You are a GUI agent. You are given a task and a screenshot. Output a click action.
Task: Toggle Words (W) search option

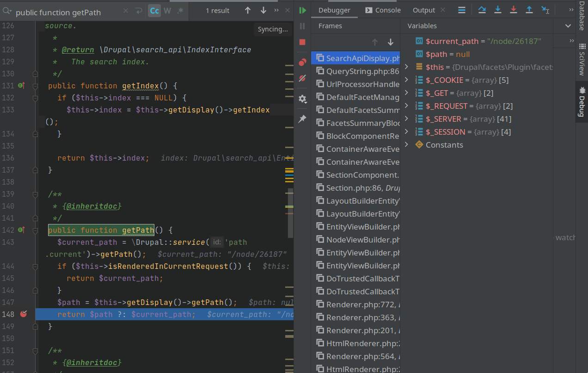pos(167,10)
